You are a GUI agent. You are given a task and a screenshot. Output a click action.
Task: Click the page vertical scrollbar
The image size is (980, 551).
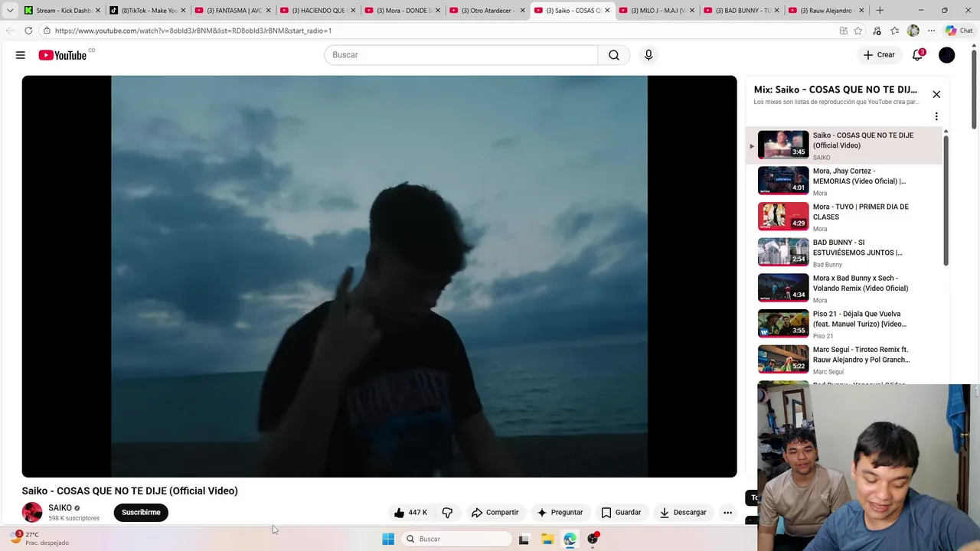pyautogui.click(x=975, y=88)
